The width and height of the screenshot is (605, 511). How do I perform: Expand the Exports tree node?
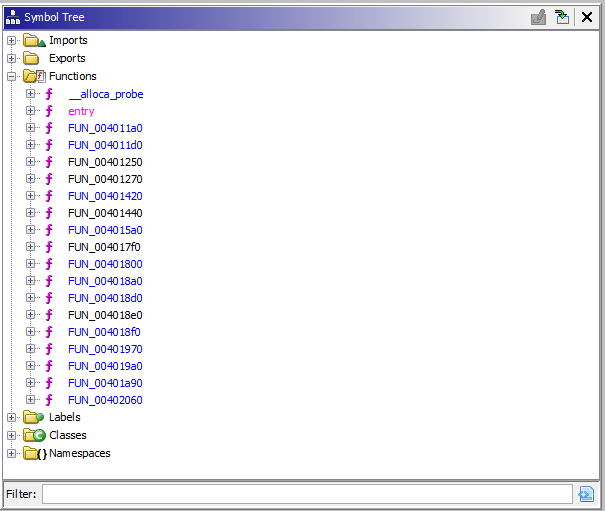(12, 58)
